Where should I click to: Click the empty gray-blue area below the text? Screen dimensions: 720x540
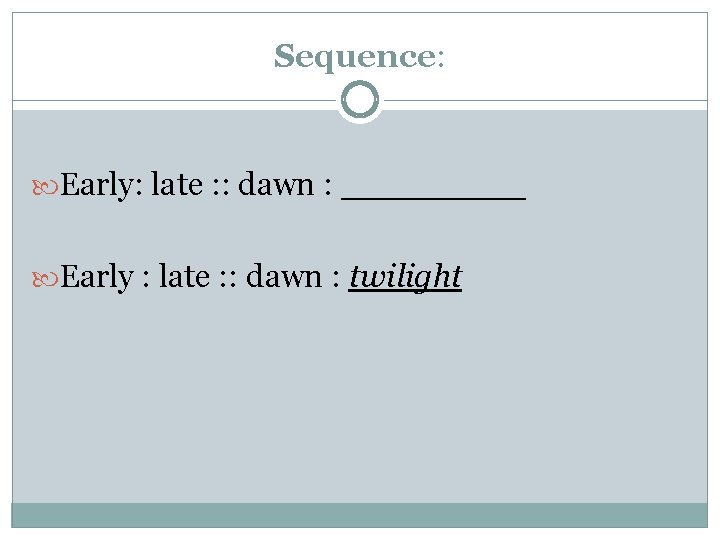coord(360,400)
